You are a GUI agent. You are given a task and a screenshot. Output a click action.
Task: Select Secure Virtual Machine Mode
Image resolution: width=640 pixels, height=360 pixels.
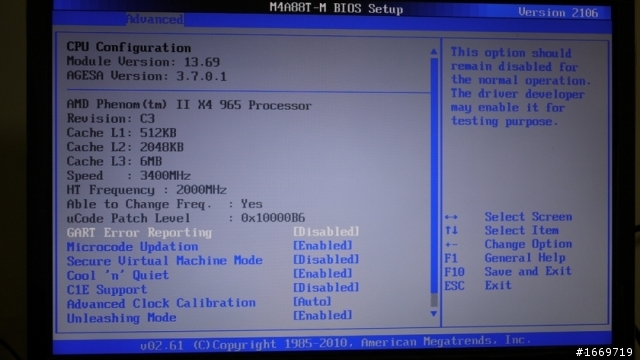point(164,260)
